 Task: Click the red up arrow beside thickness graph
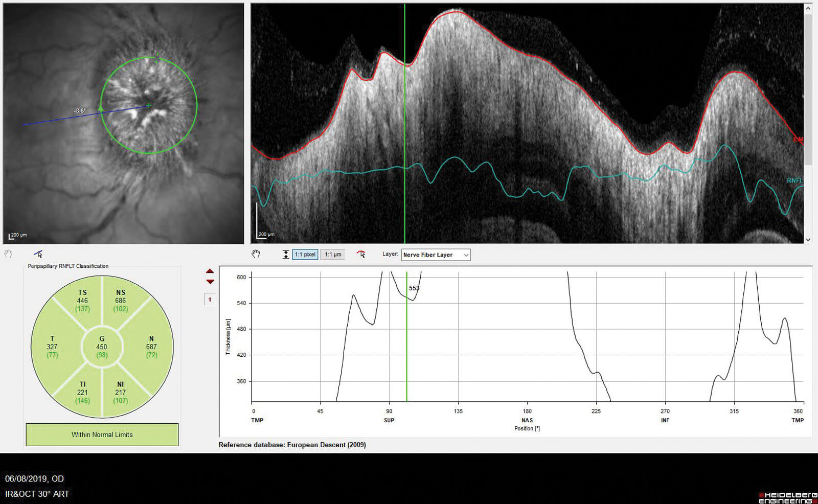click(210, 271)
